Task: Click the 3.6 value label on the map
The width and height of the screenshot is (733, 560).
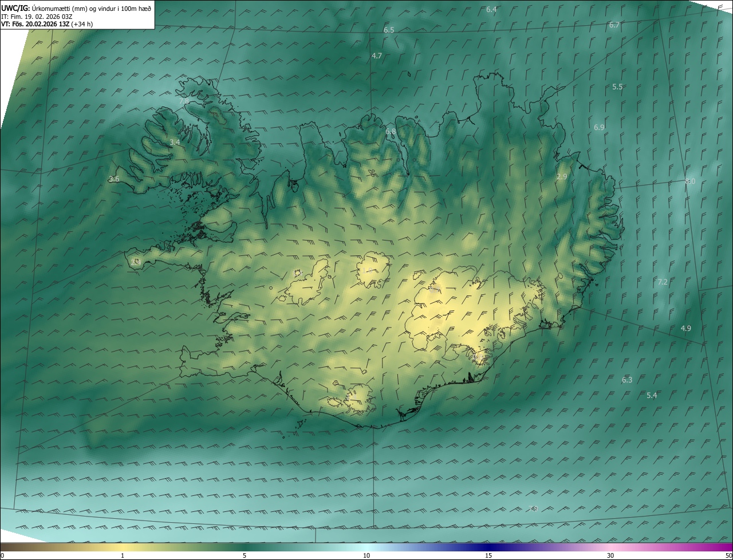Action: click(x=113, y=179)
